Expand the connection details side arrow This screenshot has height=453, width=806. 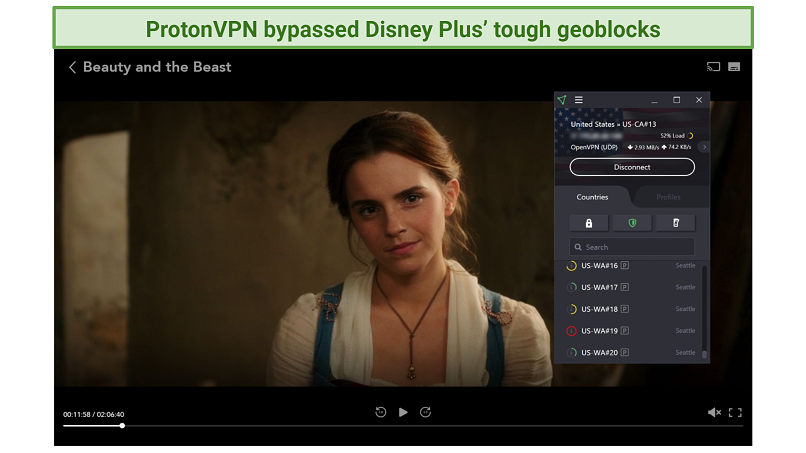point(704,147)
